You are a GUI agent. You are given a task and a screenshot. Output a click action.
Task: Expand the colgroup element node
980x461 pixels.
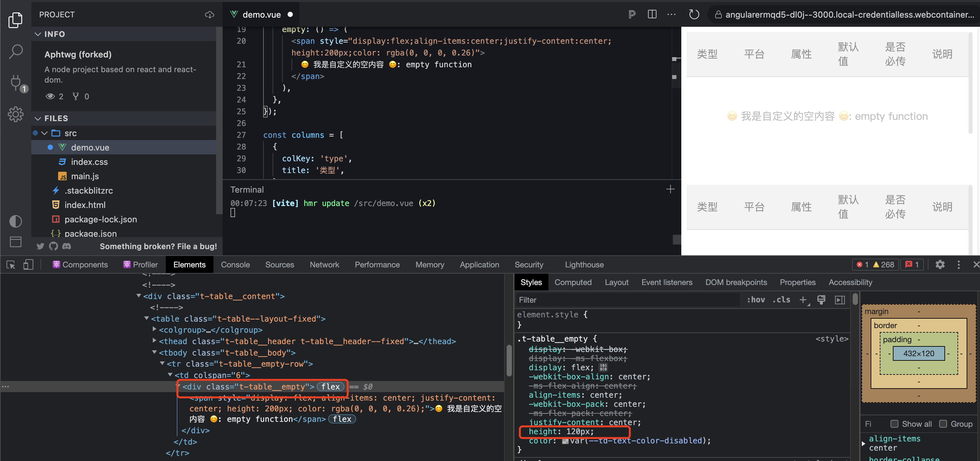click(x=154, y=329)
